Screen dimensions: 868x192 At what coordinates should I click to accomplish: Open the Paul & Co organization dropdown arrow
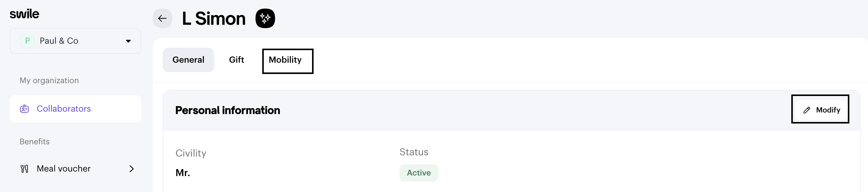pos(128,41)
